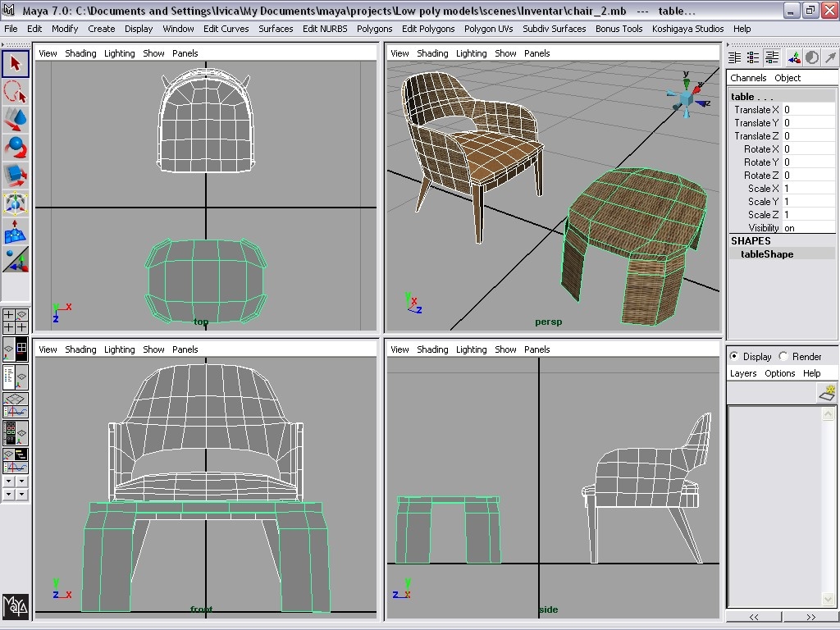Open the middle quick-layout dropdown arrow
Screen dimensions: 840x630
click(x=21, y=482)
